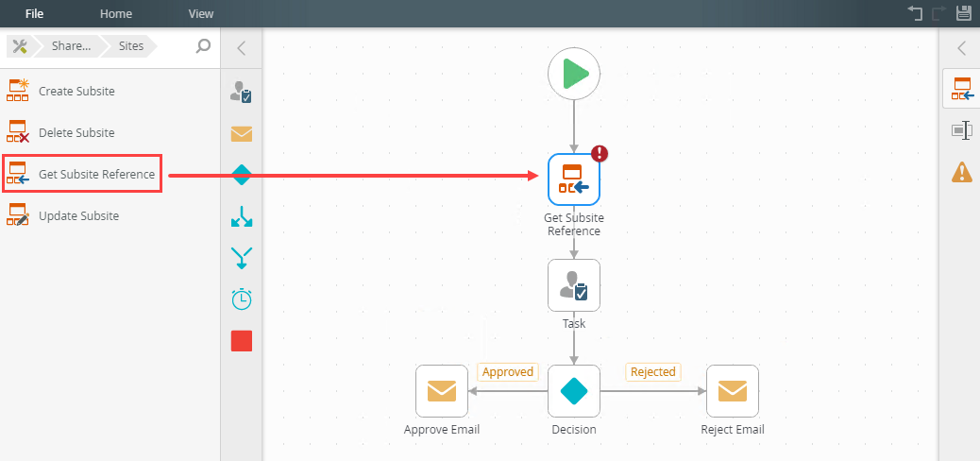Go to Share... breadcrumb
980x461 pixels.
(x=71, y=46)
